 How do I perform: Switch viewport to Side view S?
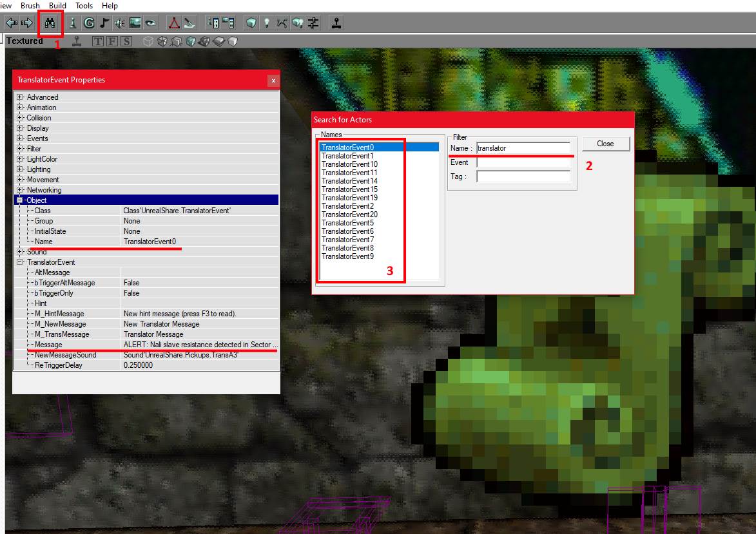[x=126, y=41]
